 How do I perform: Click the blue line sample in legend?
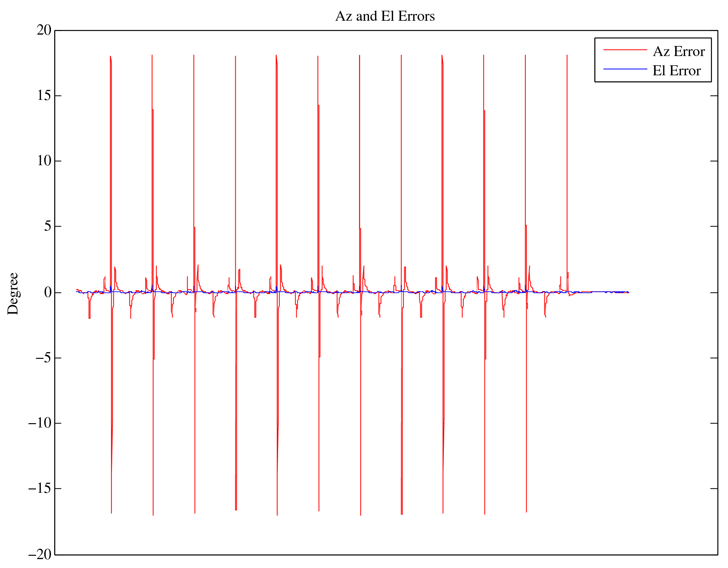pyautogui.click(x=625, y=69)
